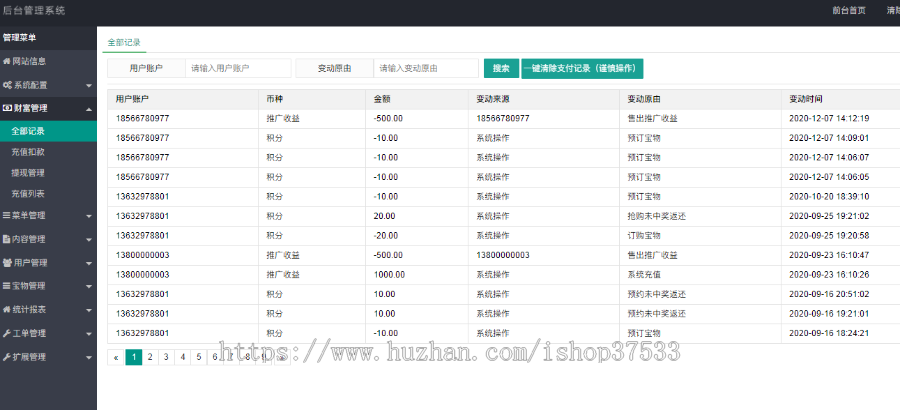
Task: Open the 提现管理 submenu item
Action: click(x=48, y=173)
